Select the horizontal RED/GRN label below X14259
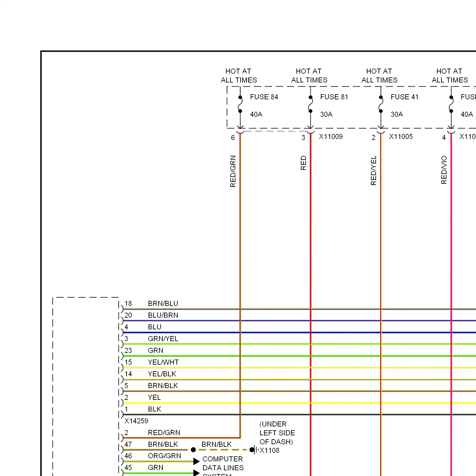This screenshot has height=476, width=476. (x=164, y=433)
